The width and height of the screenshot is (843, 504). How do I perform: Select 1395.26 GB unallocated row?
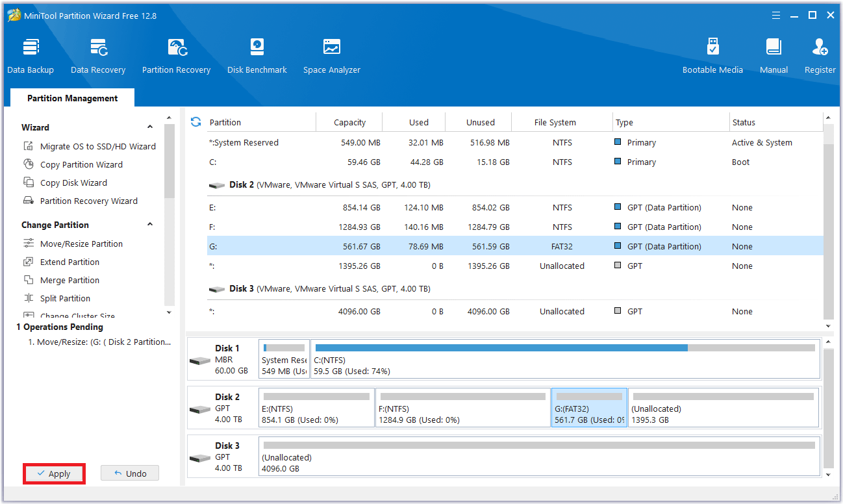(515, 266)
